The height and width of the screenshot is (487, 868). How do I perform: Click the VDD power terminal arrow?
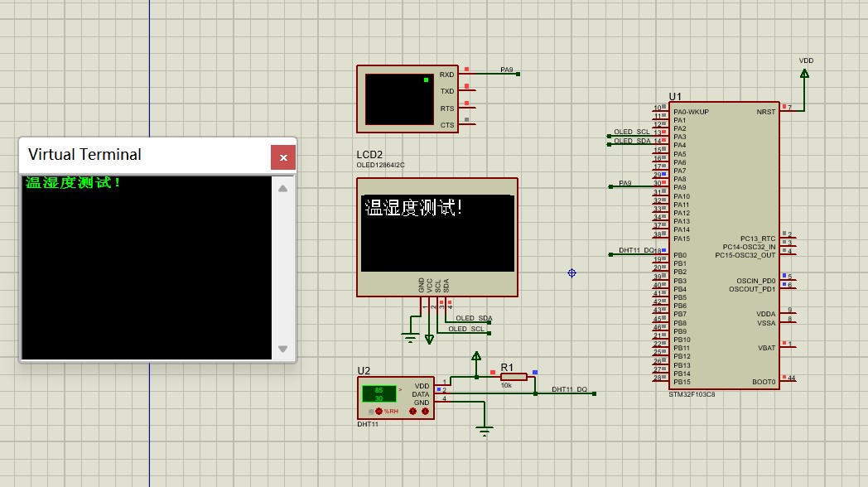point(804,74)
